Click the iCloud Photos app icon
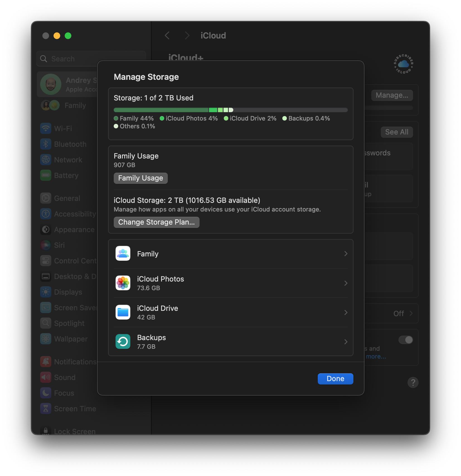 click(x=123, y=283)
